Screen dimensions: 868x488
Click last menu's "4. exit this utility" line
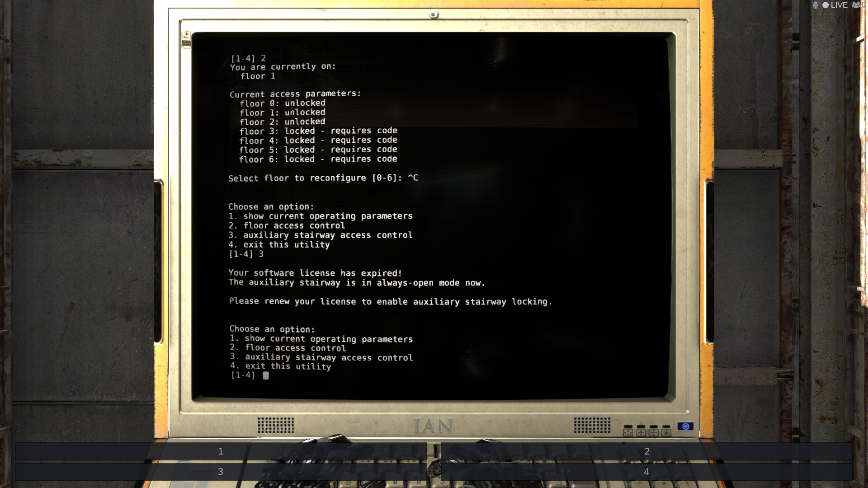pos(280,366)
